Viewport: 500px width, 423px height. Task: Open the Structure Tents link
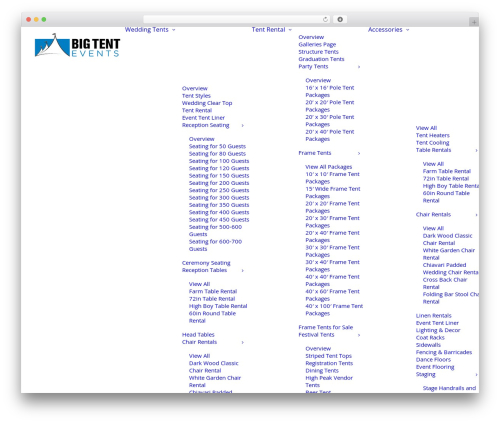(318, 52)
